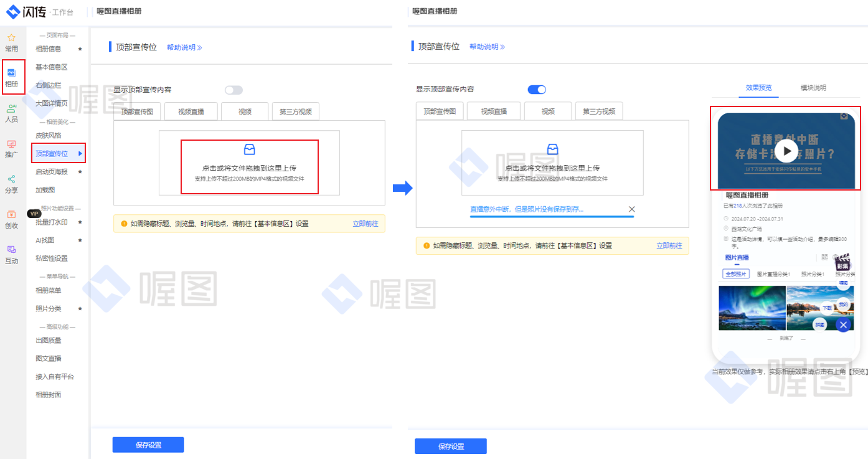Open 相册信息 in the settings menu
Image resolution: width=868 pixels, height=459 pixels.
[x=49, y=49]
